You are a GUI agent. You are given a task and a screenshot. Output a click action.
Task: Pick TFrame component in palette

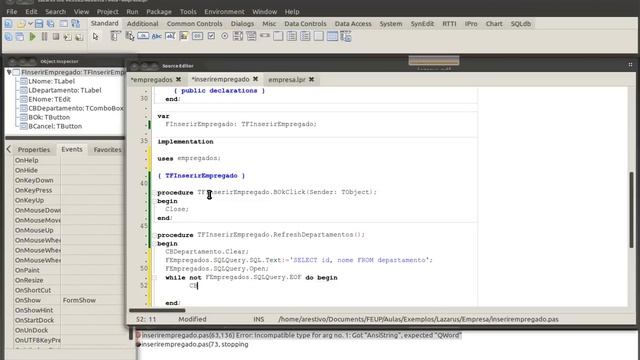point(332,36)
